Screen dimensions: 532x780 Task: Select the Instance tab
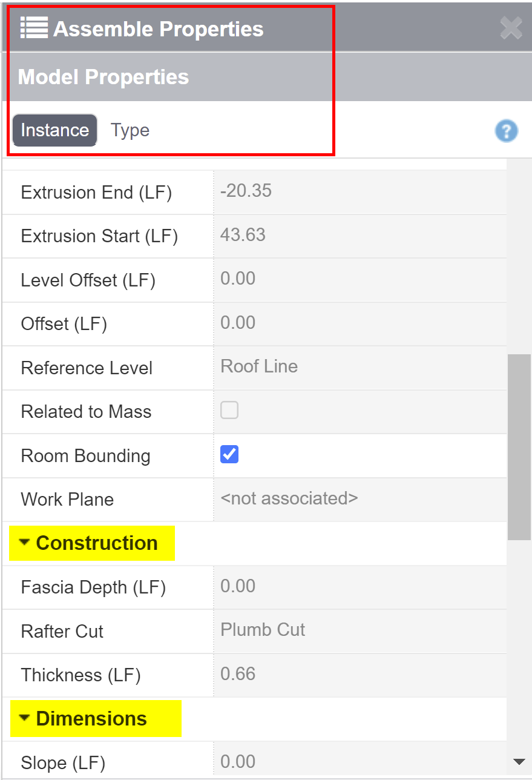54,130
